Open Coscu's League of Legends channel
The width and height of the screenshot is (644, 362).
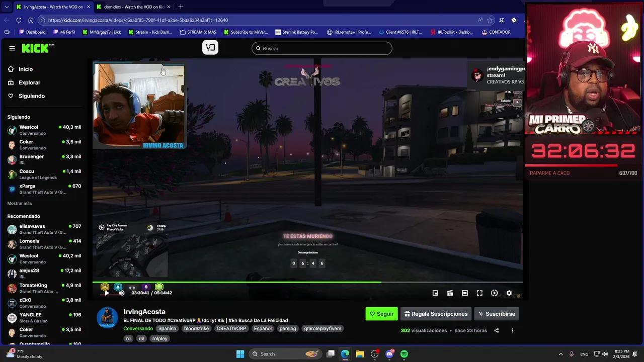click(x=44, y=174)
